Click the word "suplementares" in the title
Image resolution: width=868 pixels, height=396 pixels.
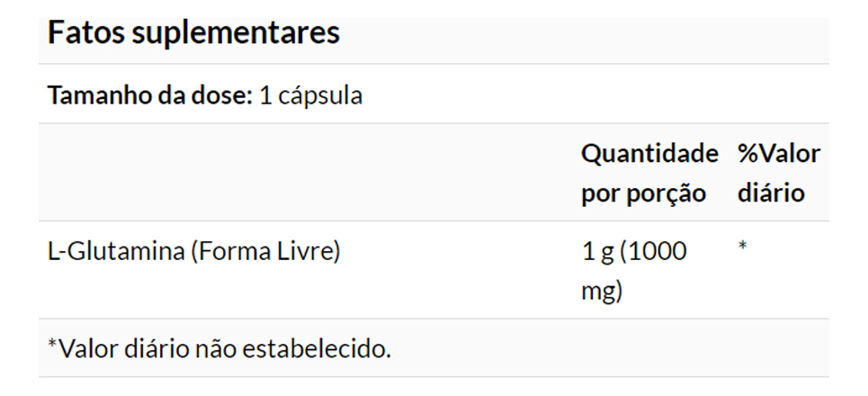(236, 33)
